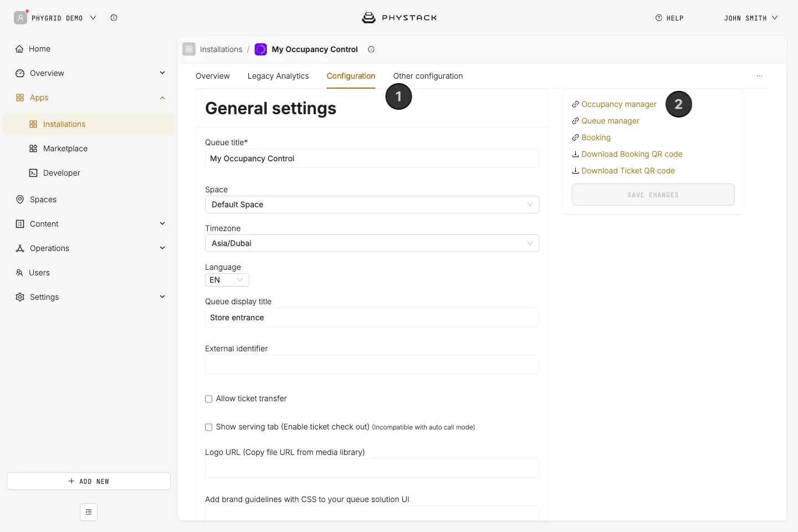798x532 pixels.
Task: Click the Queue display title field
Action: coord(372,318)
